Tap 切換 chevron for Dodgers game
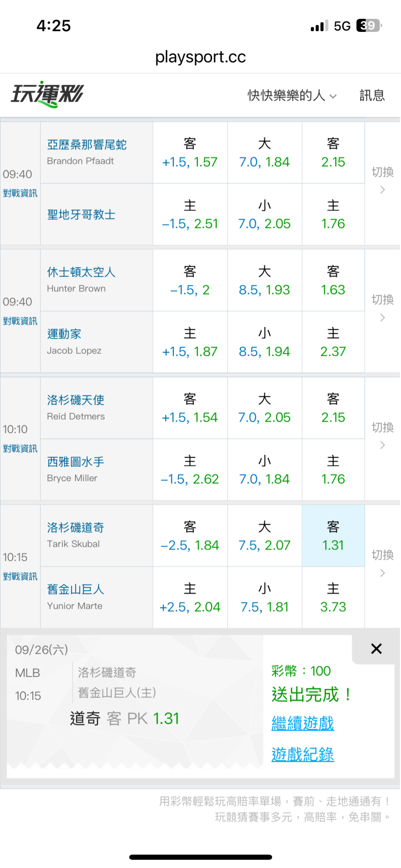This screenshot has height=868, width=401. click(x=382, y=573)
